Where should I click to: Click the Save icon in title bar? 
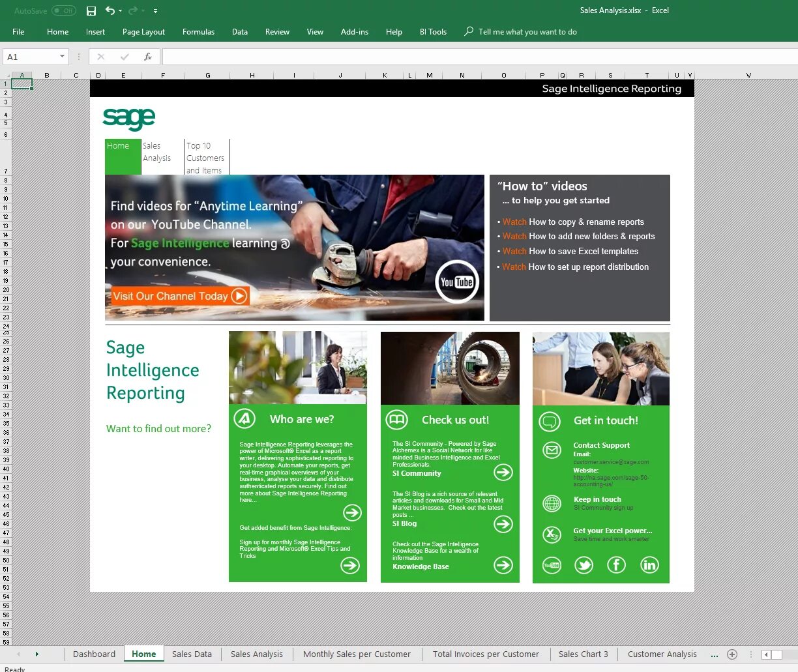coord(91,10)
